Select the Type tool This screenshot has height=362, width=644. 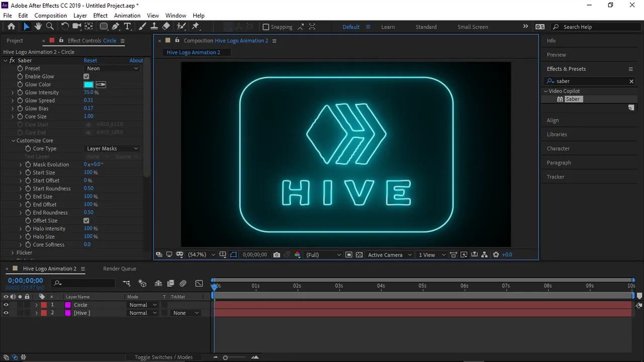pos(127,27)
